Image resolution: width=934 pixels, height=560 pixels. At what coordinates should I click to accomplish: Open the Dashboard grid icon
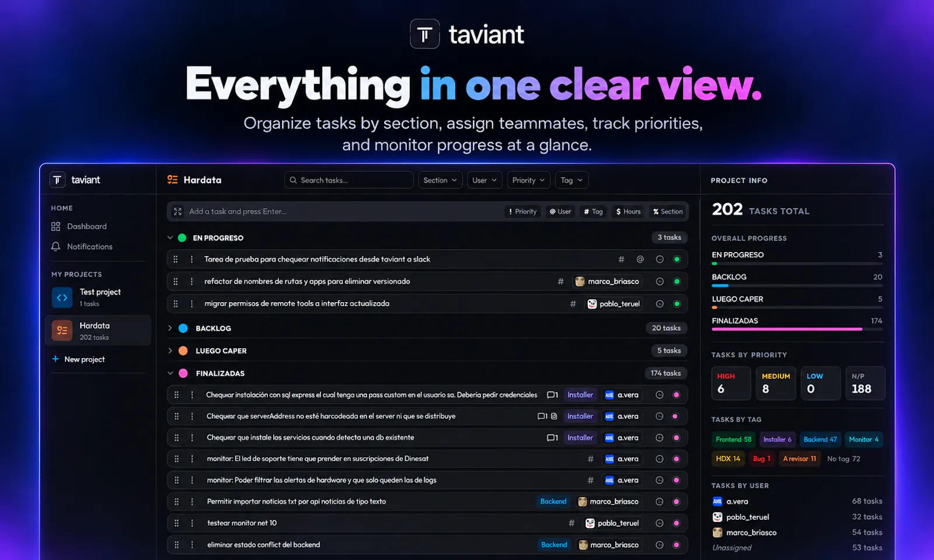[x=55, y=226]
